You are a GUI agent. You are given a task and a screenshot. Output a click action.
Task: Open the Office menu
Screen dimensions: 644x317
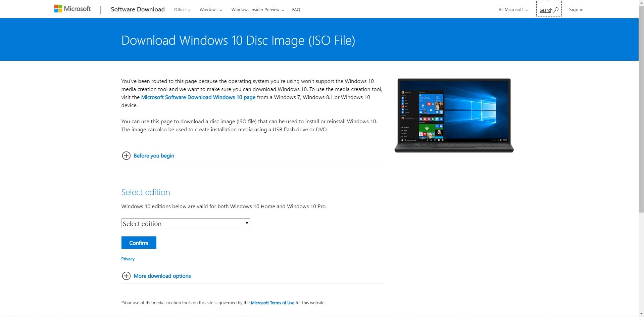[182, 10]
